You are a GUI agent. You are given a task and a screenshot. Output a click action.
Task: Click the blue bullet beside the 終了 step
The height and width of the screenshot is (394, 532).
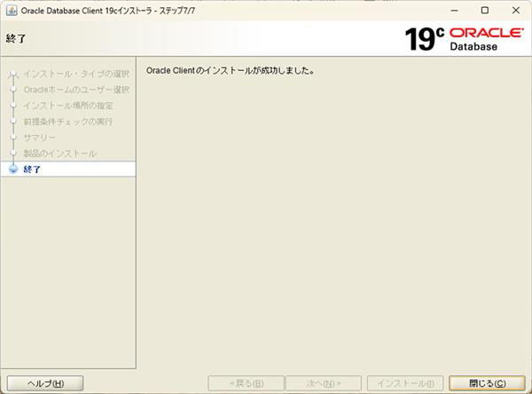pyautogui.click(x=13, y=169)
